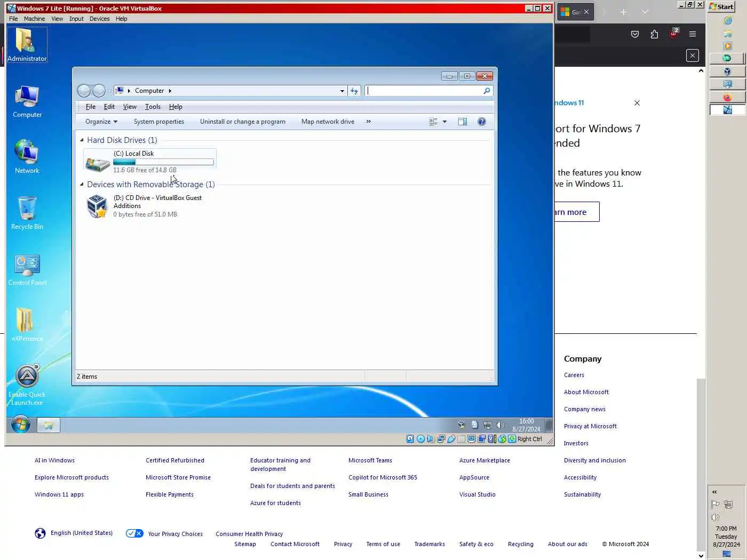Screen dimensions: 747x560
Task: Open the Administrator folder on the guest desktop
Action: pos(27,45)
